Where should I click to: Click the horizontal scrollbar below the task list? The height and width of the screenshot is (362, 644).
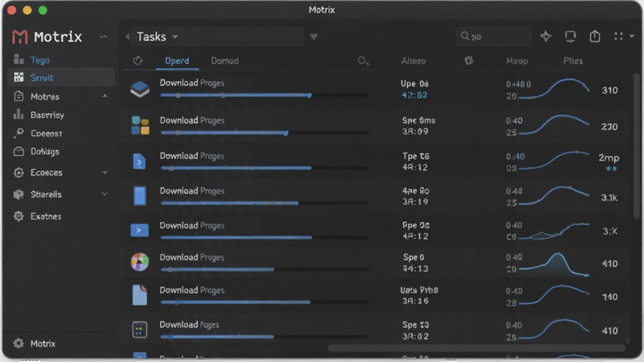tap(477, 348)
